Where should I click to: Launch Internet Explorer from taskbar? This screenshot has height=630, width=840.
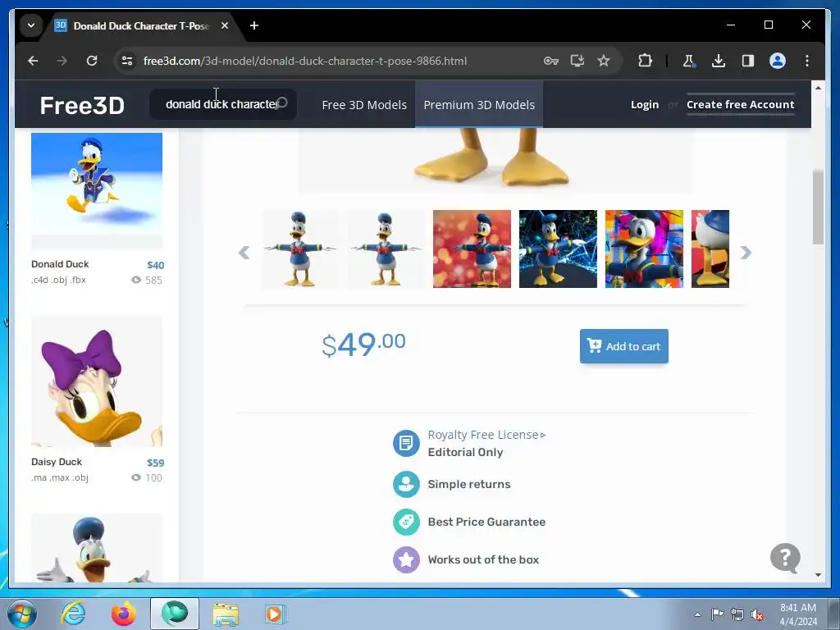pyautogui.click(x=73, y=614)
